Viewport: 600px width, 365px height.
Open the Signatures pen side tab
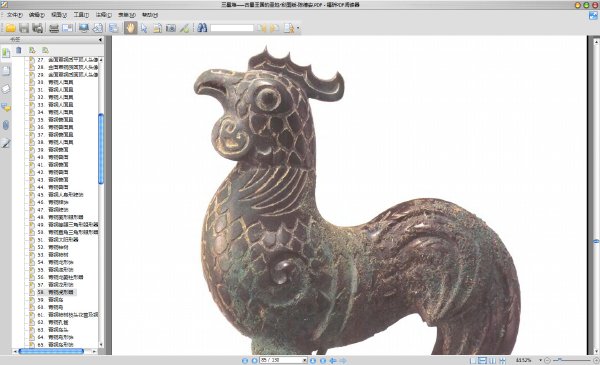(x=6, y=143)
